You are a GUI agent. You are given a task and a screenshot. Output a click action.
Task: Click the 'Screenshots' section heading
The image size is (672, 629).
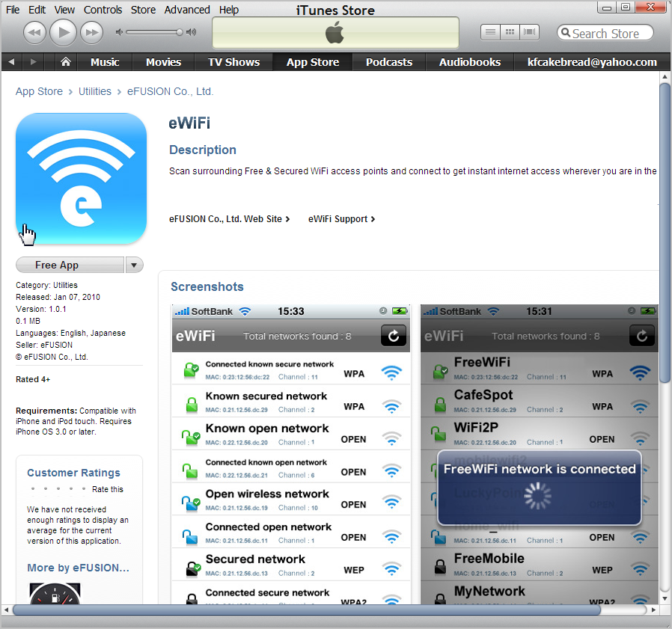click(207, 286)
